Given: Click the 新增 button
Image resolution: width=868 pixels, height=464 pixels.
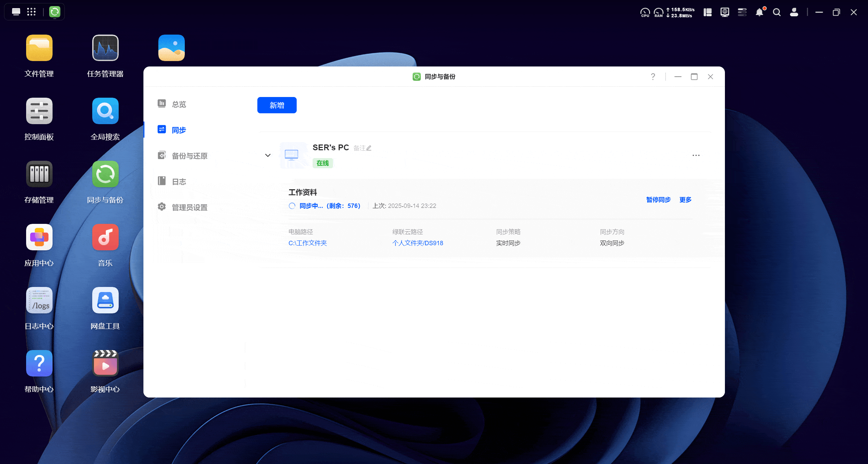Looking at the screenshot, I should (277, 105).
